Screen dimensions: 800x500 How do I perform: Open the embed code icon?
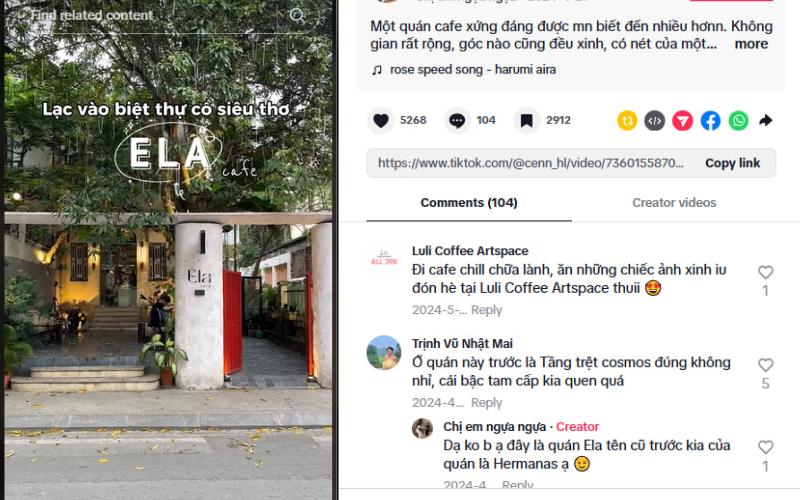coord(655,121)
